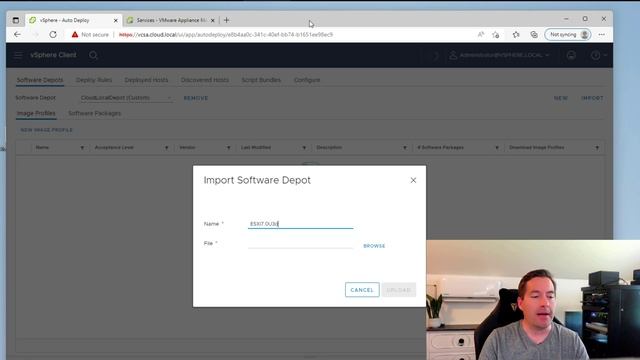The width and height of the screenshot is (640, 360).
Task: Open the vSphere Client hamburger menu
Action: [18, 55]
